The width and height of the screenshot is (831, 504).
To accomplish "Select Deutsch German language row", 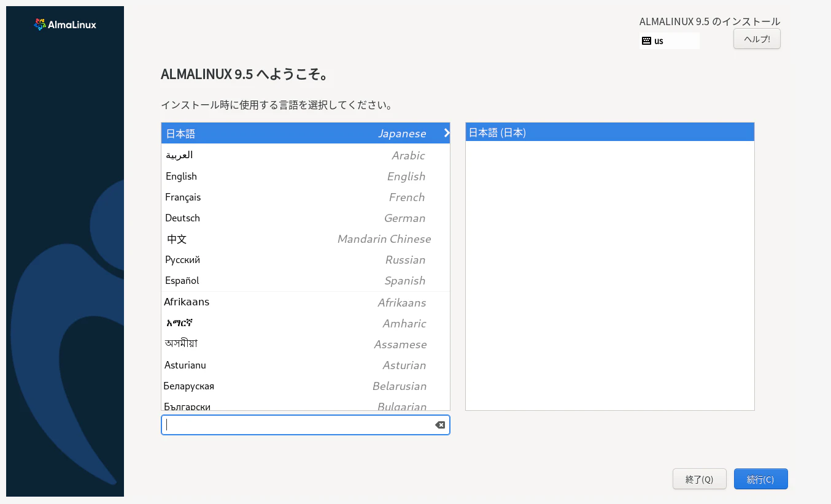I will coord(306,218).
